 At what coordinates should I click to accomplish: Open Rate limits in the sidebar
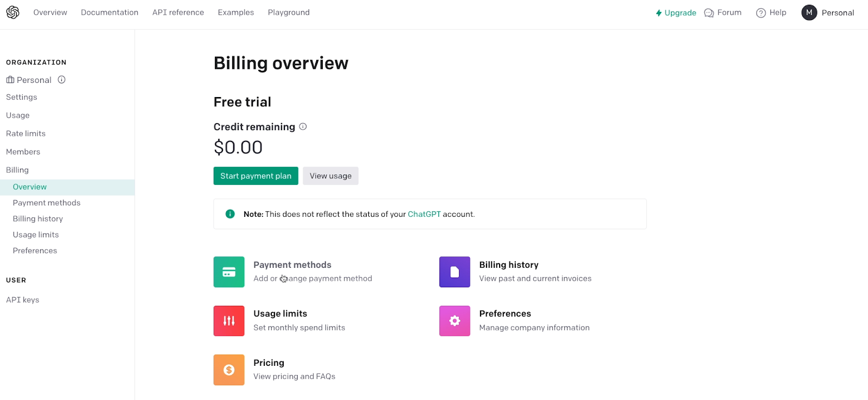(26, 133)
